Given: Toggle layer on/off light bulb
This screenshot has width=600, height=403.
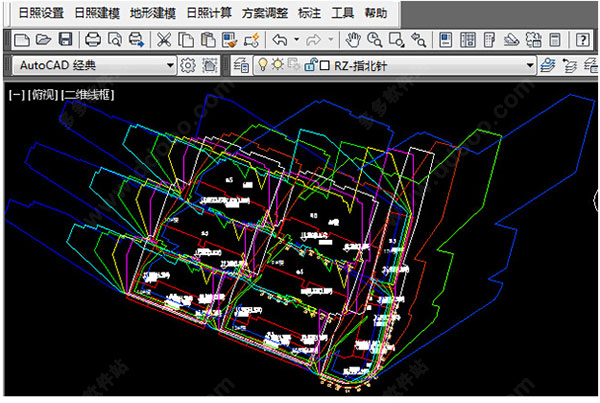Looking at the screenshot, I should coord(262,65).
